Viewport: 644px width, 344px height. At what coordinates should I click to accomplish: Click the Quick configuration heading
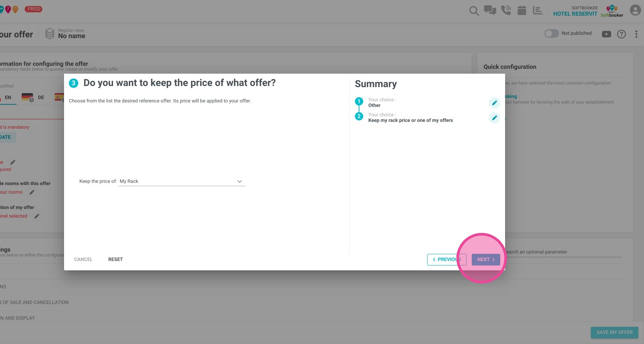[510, 67]
